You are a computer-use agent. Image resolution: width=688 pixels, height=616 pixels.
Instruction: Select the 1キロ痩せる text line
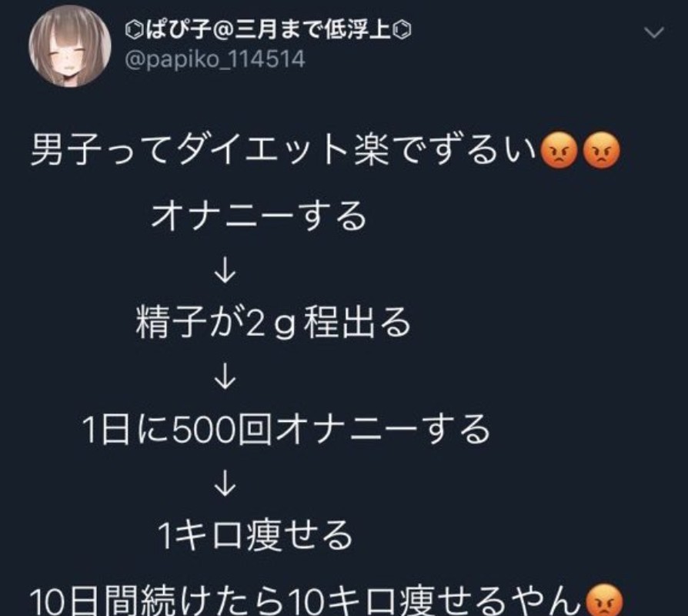coord(255,536)
